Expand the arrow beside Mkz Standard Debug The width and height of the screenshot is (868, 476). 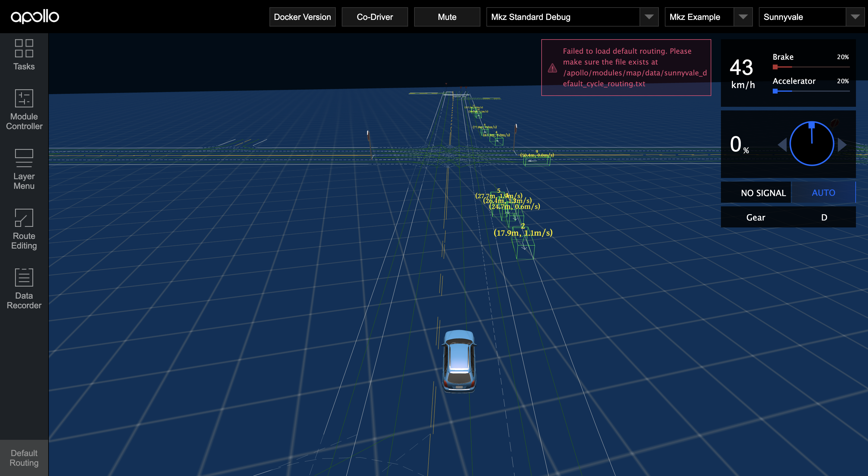tap(649, 17)
